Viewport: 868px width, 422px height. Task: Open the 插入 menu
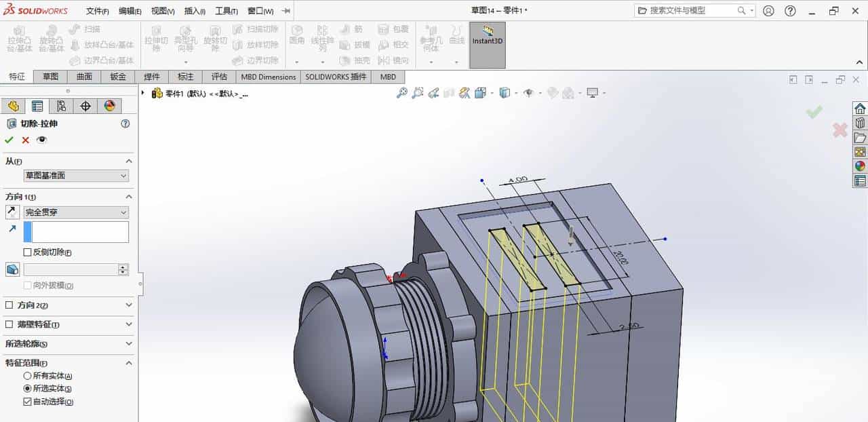tap(193, 11)
